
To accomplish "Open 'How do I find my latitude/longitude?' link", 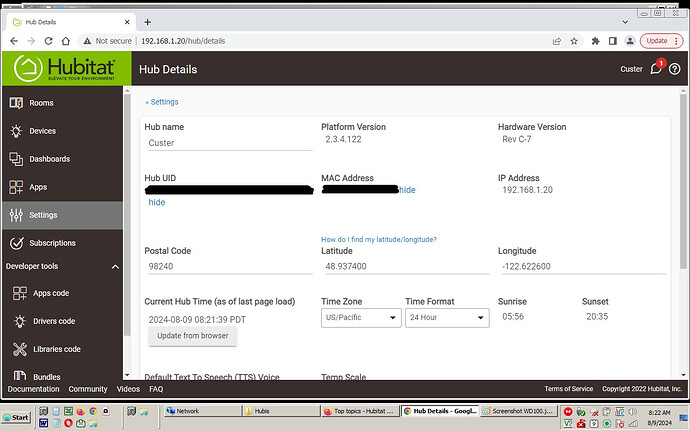I will [x=378, y=239].
